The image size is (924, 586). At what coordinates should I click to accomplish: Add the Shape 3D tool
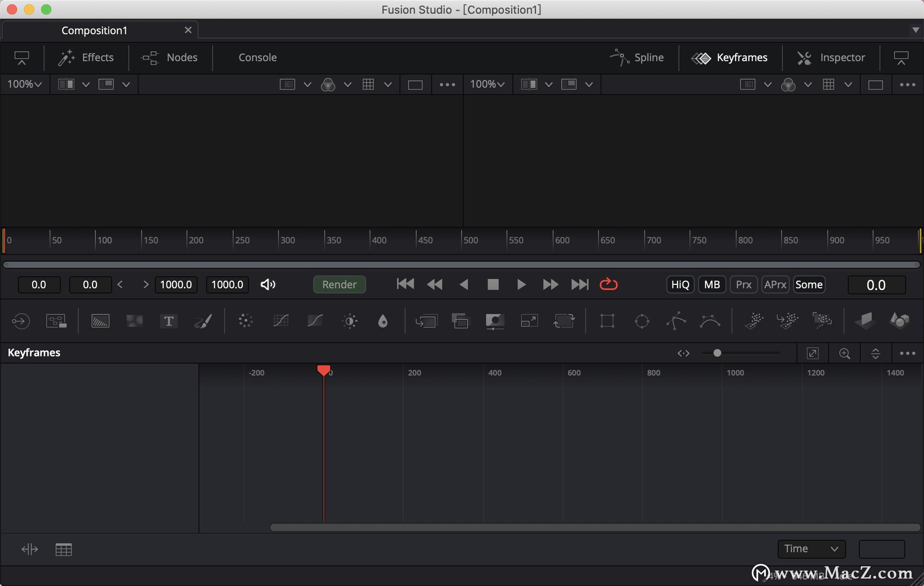[899, 321]
